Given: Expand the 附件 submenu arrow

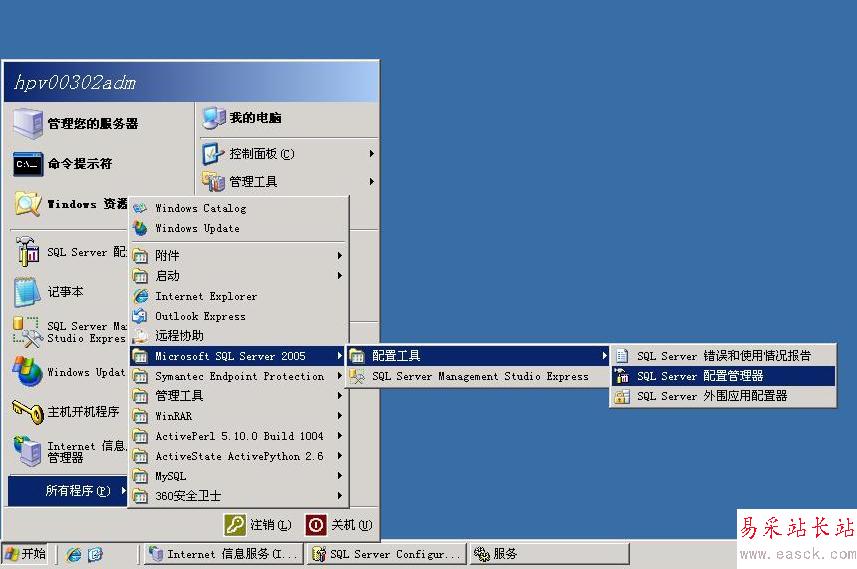Looking at the screenshot, I should 340,255.
